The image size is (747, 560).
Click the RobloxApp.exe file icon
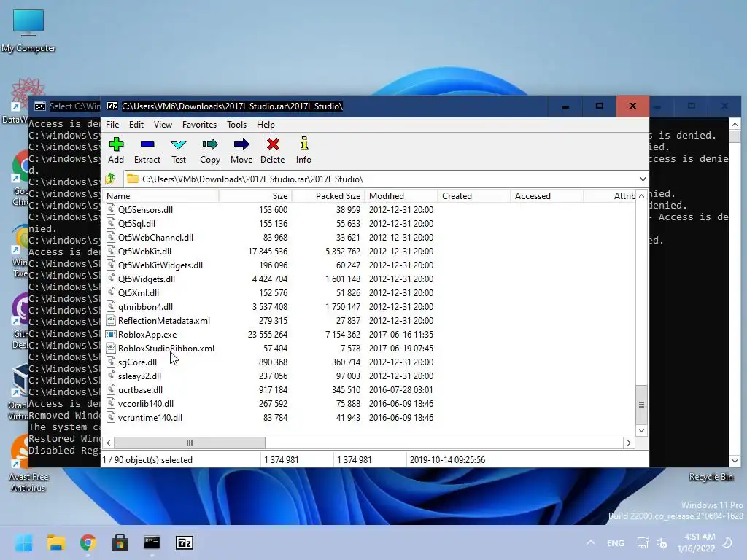coord(111,334)
